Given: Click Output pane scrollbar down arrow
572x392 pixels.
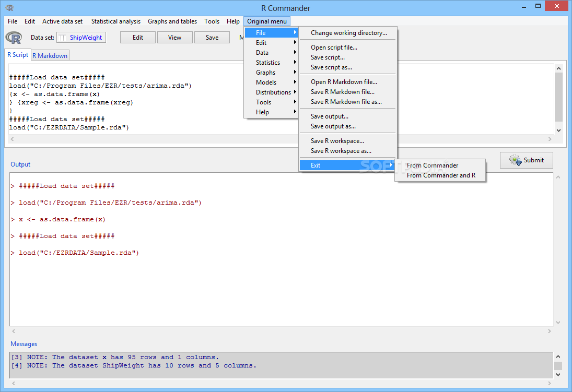Looking at the screenshot, I should click(558, 323).
